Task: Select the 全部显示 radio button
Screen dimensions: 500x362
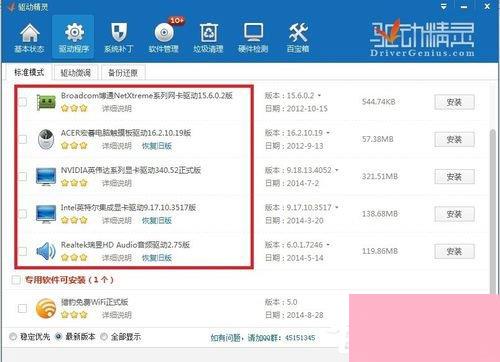Action: click(x=104, y=337)
